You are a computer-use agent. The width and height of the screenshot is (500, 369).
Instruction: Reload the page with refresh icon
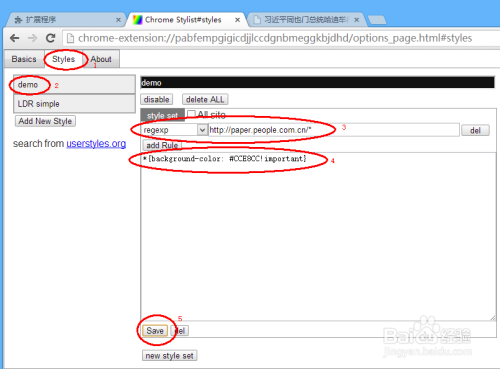[x=50, y=38]
